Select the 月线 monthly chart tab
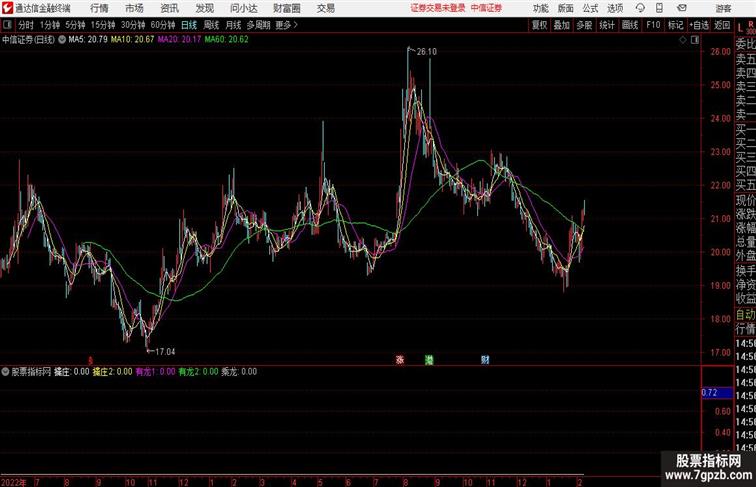This screenshot has height=487, width=756. tap(233, 25)
